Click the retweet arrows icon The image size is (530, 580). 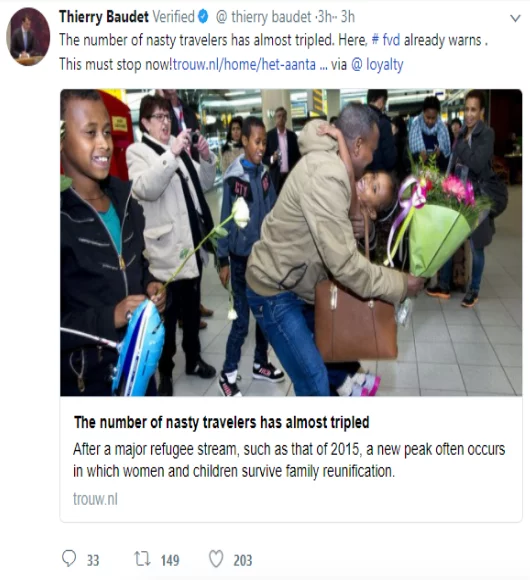coord(142,559)
